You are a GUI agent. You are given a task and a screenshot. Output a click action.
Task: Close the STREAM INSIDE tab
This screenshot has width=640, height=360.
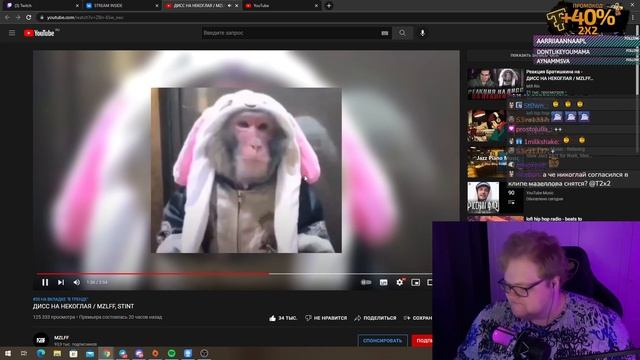pos(157,6)
